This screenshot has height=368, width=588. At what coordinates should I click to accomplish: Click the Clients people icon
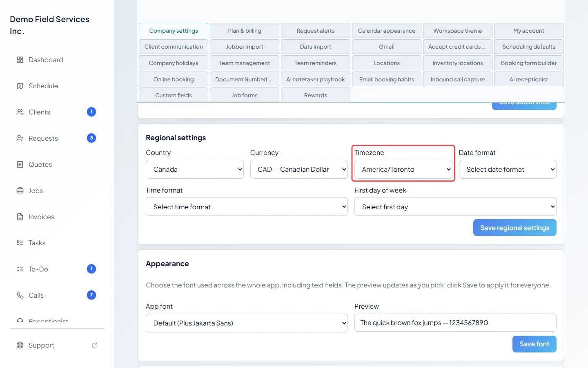[x=20, y=112]
